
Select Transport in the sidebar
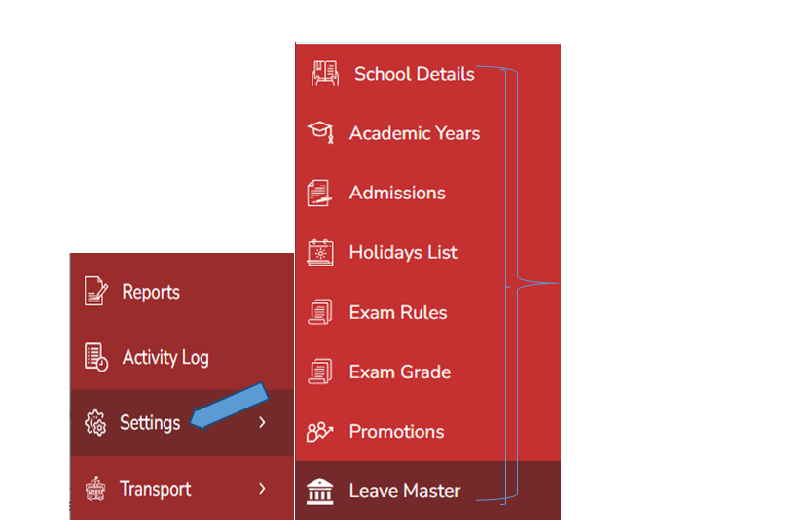click(x=182, y=488)
